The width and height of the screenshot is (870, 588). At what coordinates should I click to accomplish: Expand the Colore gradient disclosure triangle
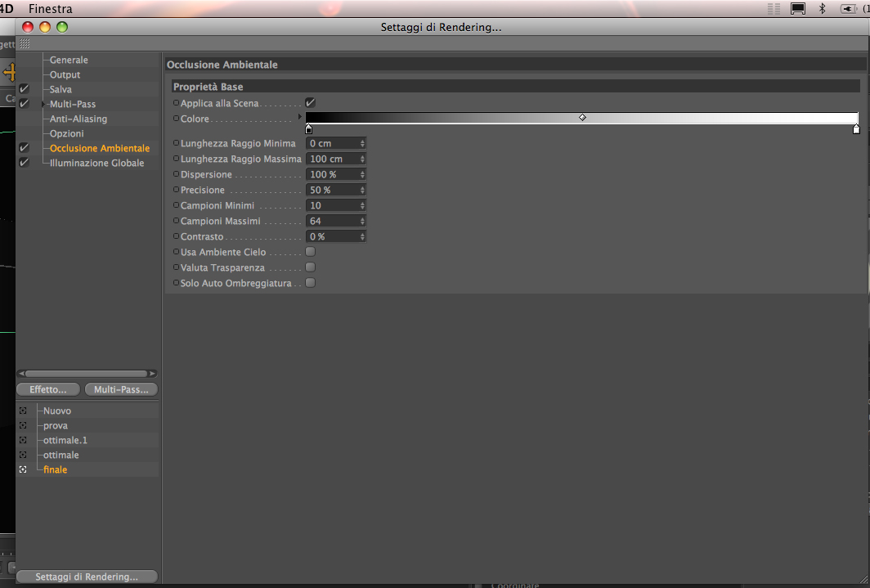(x=300, y=117)
